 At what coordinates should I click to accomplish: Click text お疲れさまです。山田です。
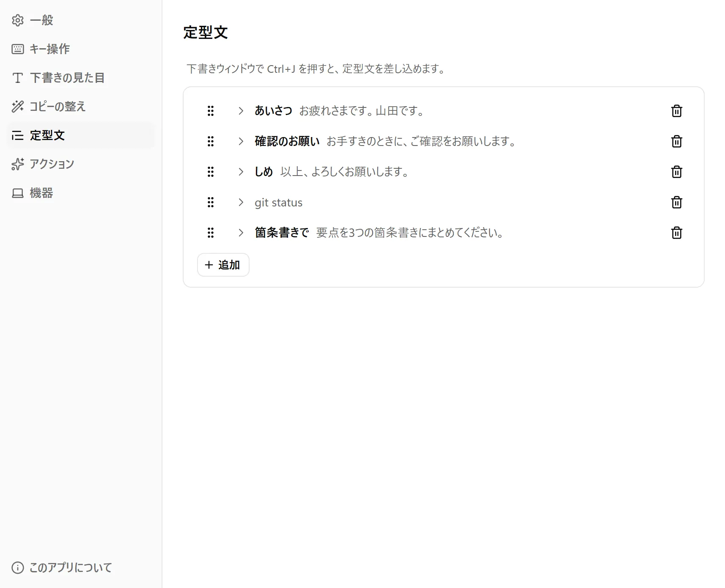coord(362,111)
